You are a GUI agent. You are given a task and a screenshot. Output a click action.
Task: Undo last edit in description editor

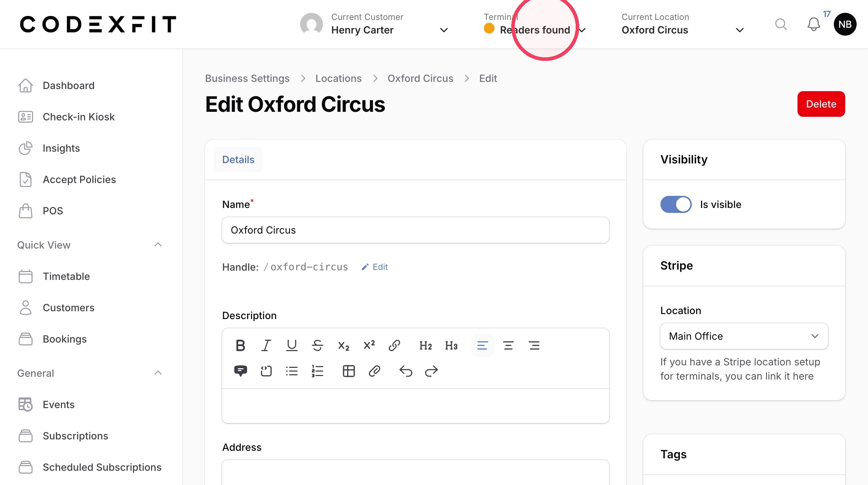(x=406, y=371)
